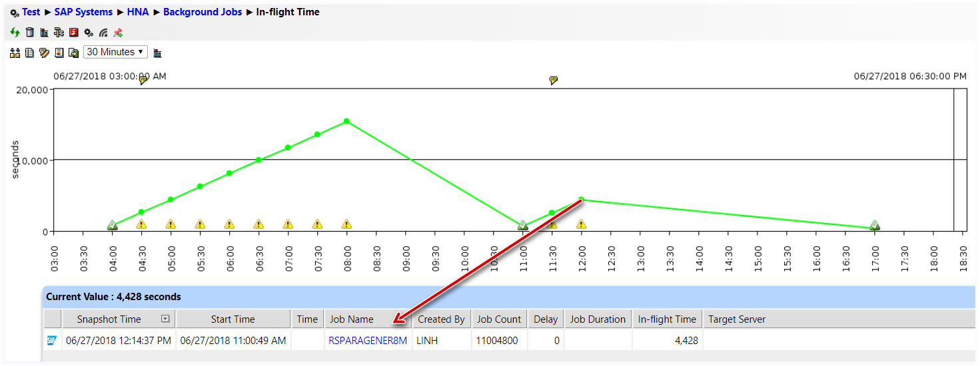Click the pushpin with green plus icon
980x366 pixels.
[x=118, y=32]
